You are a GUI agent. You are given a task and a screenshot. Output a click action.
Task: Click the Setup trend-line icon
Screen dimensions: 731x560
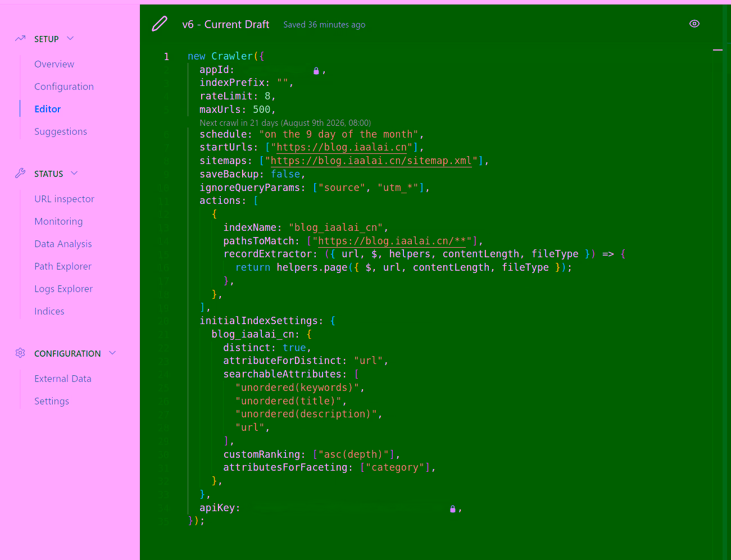[x=20, y=39]
